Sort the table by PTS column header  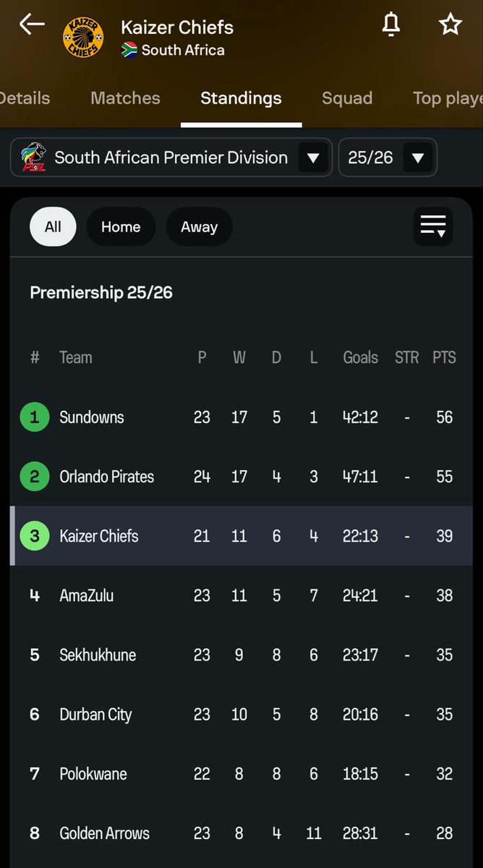[x=444, y=357]
